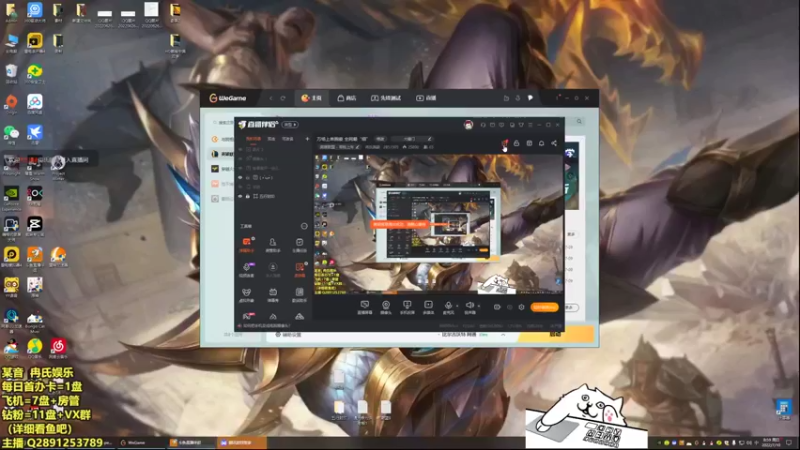Open Recycle Bin desktop icon
800x450 pixels.
[11, 73]
